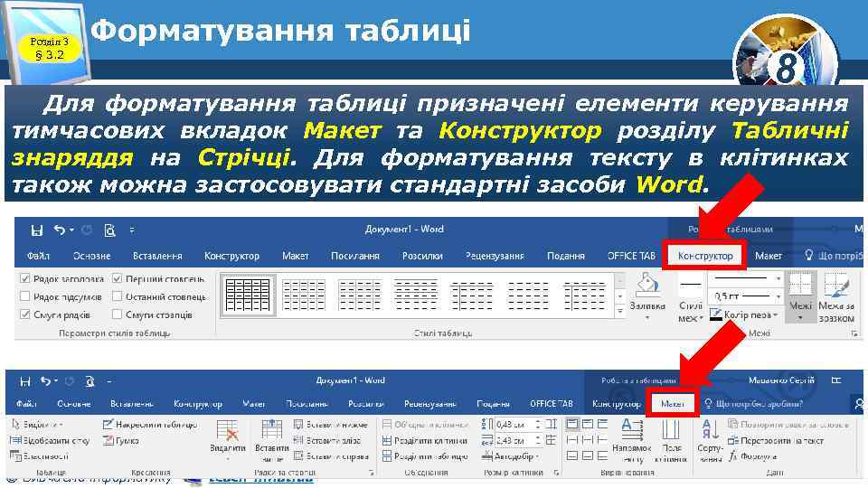This screenshot has height=488, width=868.
Task: Click row height field 0,43 см
Action: point(514,425)
